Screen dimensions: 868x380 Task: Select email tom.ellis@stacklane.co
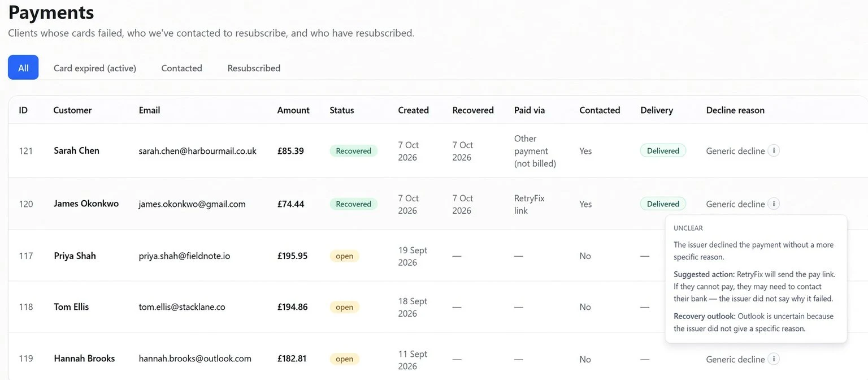click(182, 307)
